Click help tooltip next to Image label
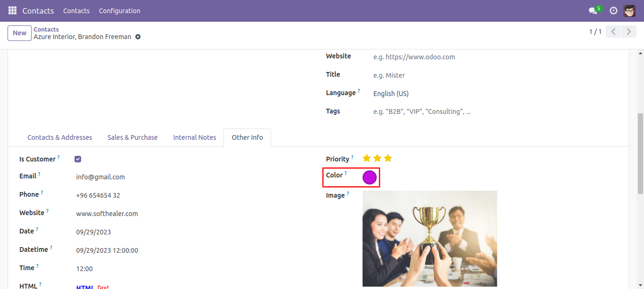The width and height of the screenshot is (644, 289). 348,193
